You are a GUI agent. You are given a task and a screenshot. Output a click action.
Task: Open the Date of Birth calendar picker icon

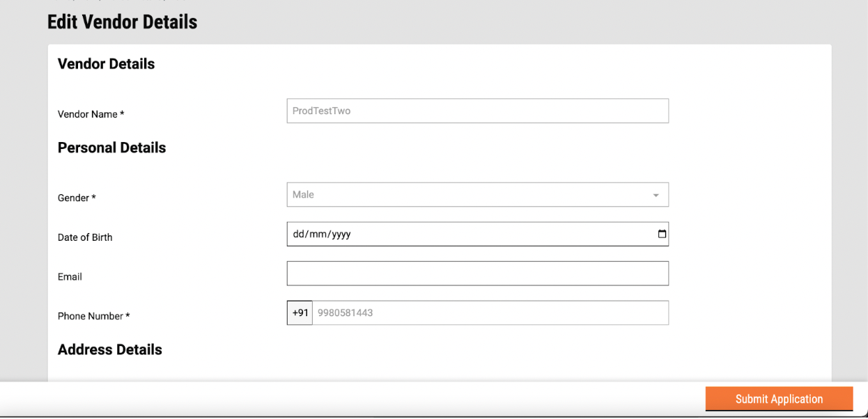[662, 235]
